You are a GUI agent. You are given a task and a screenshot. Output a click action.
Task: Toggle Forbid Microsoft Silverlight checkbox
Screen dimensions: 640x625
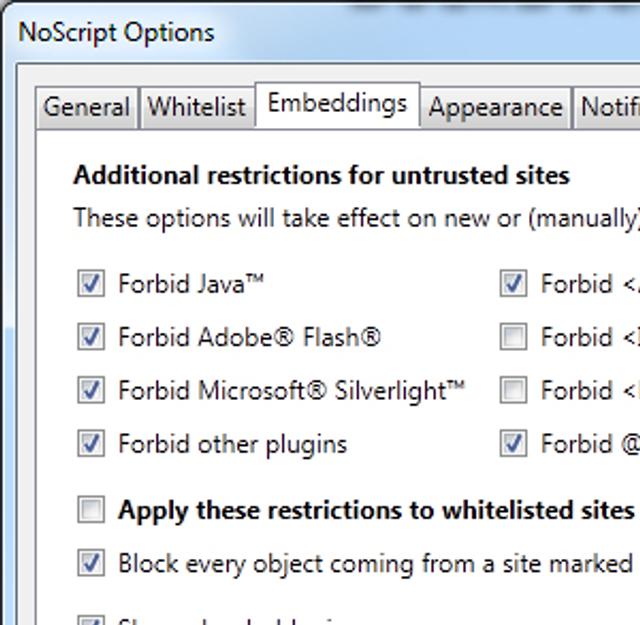tap(91, 390)
